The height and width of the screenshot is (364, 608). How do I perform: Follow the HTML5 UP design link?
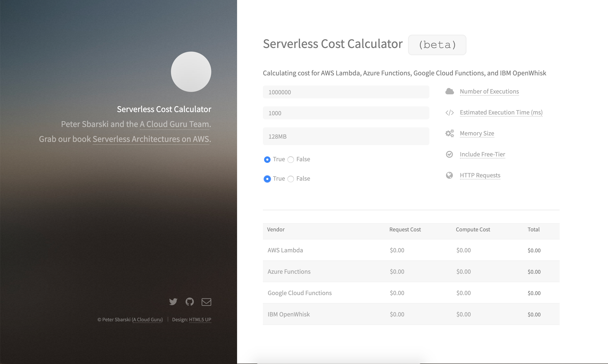click(x=200, y=320)
